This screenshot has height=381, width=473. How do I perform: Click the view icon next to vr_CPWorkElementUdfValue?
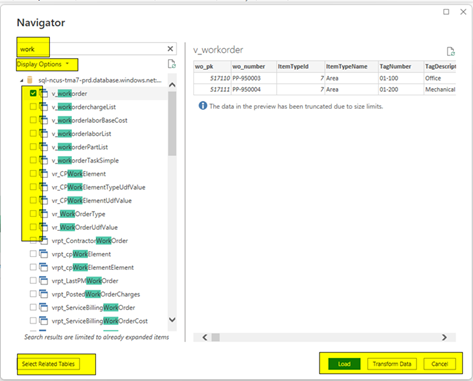[43, 200]
